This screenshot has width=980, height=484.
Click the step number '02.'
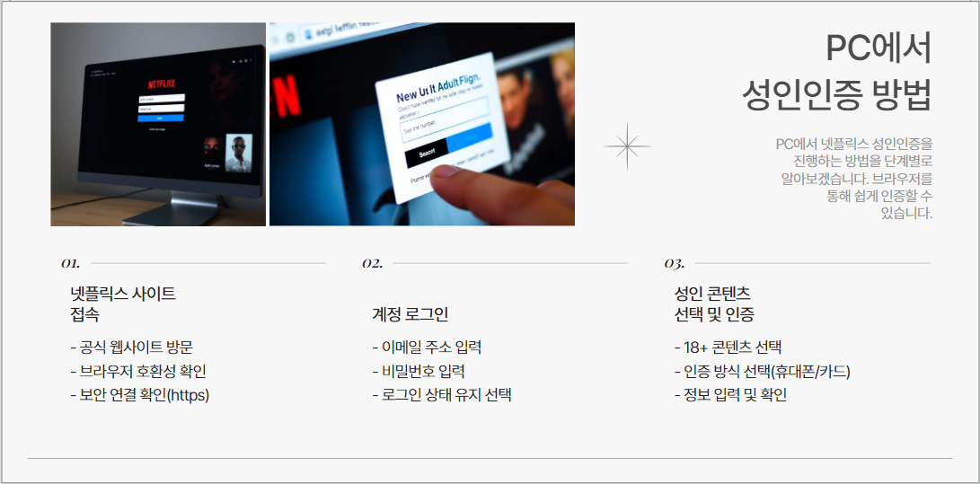(373, 263)
